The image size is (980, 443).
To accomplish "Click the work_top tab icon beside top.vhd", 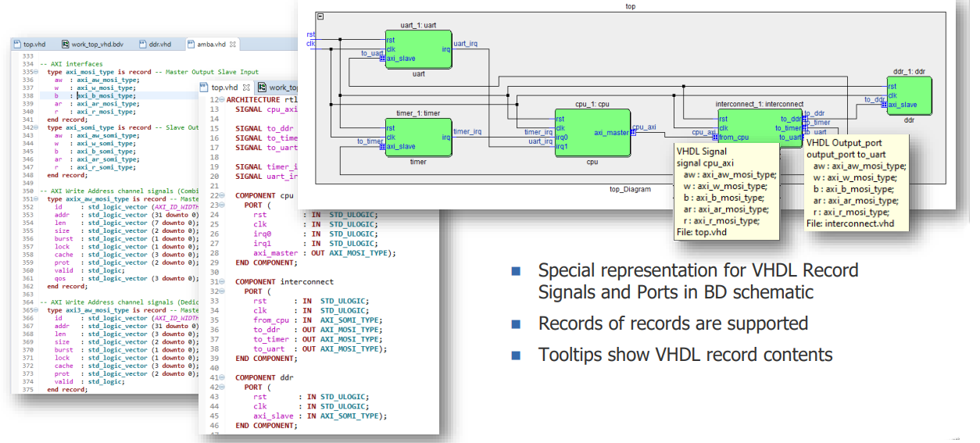I will [x=263, y=88].
